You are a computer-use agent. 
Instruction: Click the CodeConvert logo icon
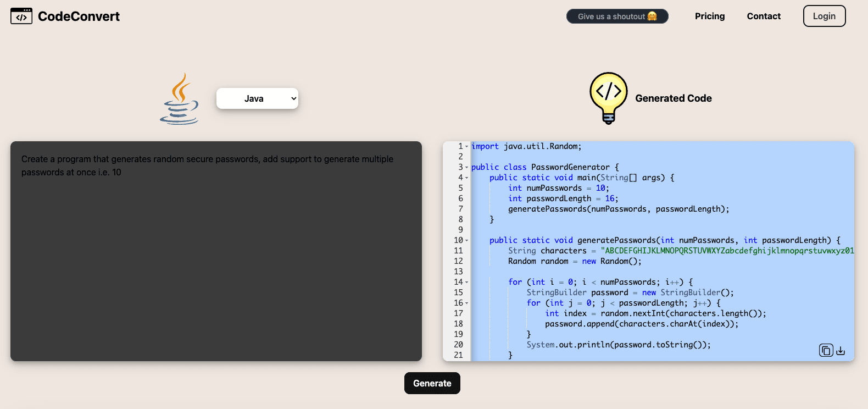pos(21,16)
